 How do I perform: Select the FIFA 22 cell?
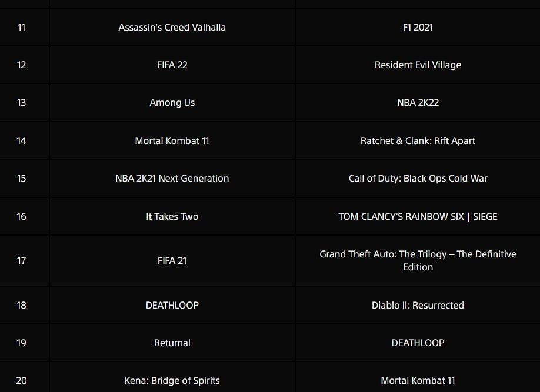[x=172, y=65]
